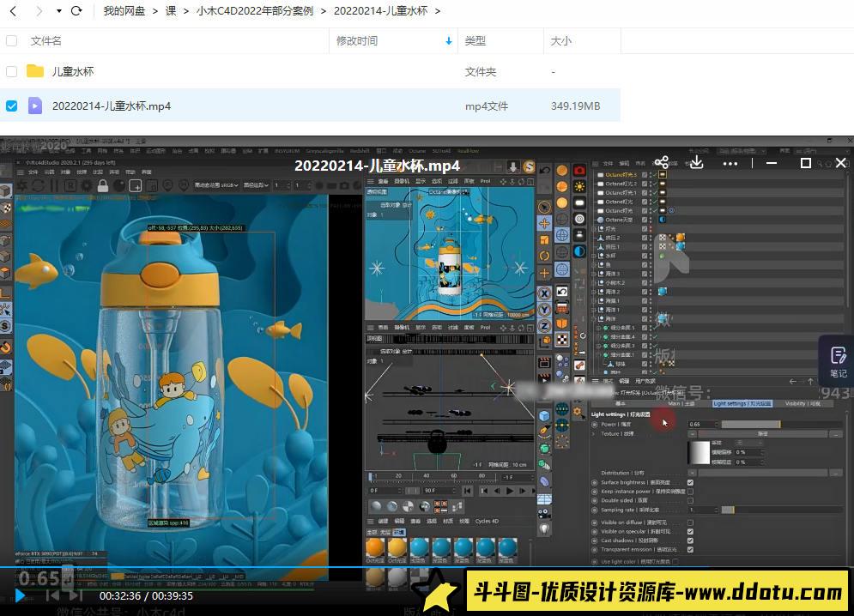Sort files by 修改时间 column

357,41
